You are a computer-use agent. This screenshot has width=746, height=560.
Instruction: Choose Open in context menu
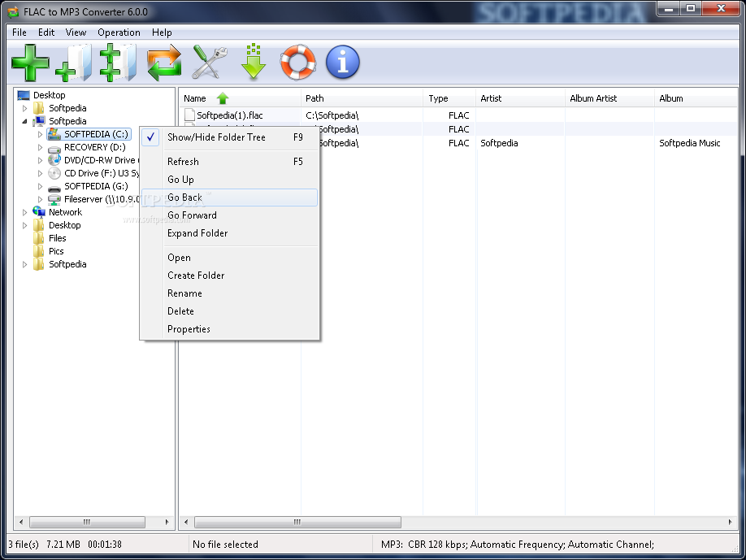229,258
